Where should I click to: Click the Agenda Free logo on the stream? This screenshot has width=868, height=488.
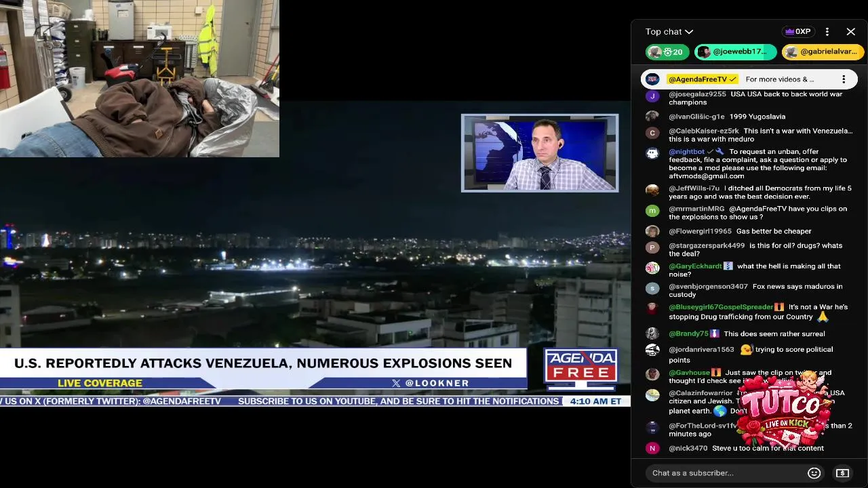click(x=581, y=369)
